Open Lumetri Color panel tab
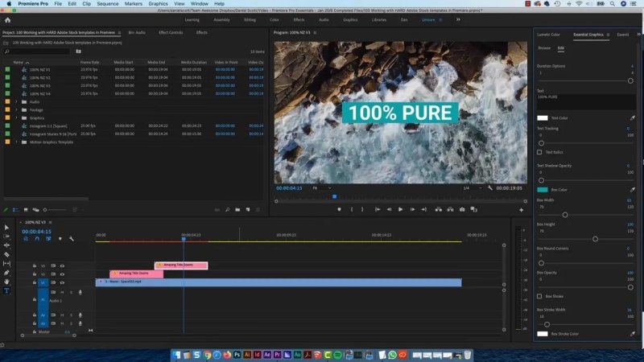 (548, 35)
